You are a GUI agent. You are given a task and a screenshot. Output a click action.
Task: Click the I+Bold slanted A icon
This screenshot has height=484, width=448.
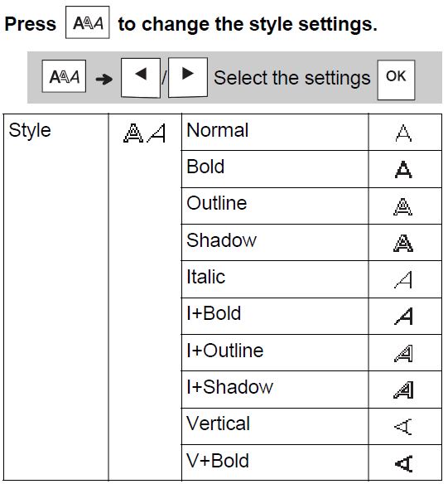403,317
